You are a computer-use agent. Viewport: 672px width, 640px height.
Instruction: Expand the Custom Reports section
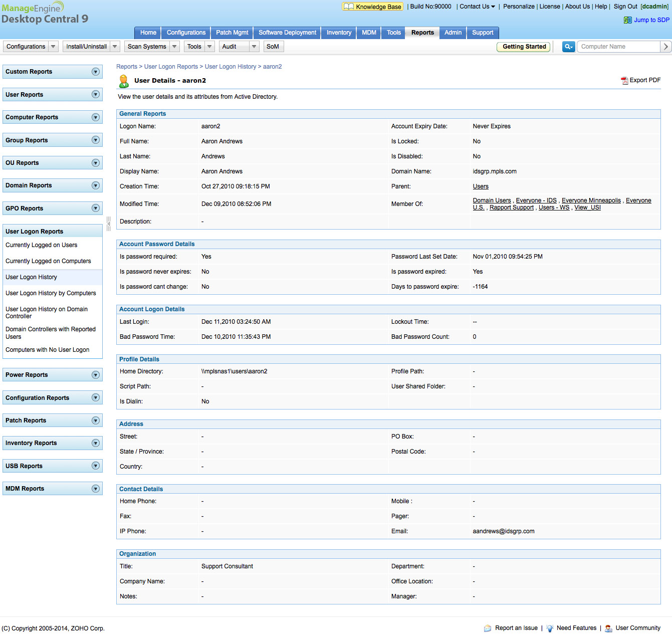tap(96, 72)
